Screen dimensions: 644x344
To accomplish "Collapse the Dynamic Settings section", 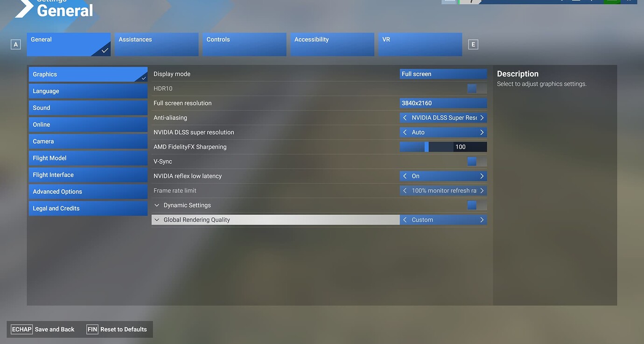I will click(x=157, y=205).
